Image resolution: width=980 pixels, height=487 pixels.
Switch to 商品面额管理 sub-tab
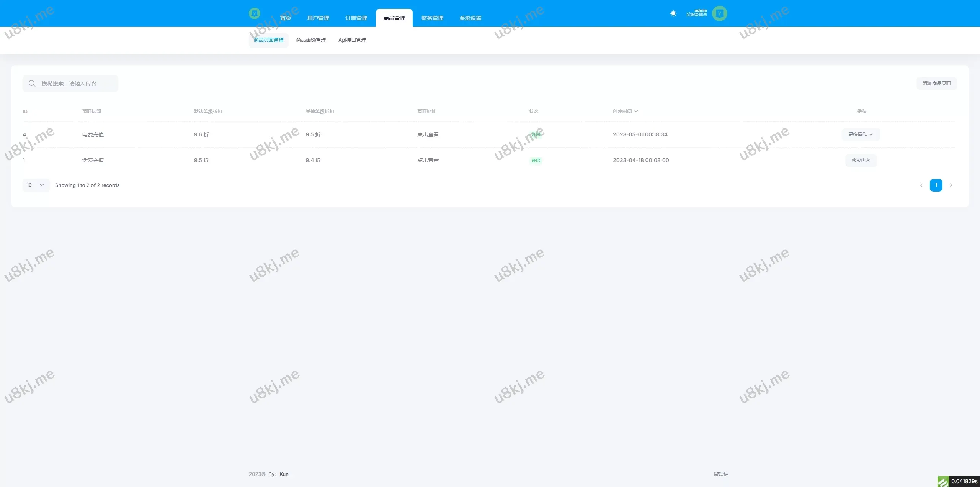click(x=311, y=40)
